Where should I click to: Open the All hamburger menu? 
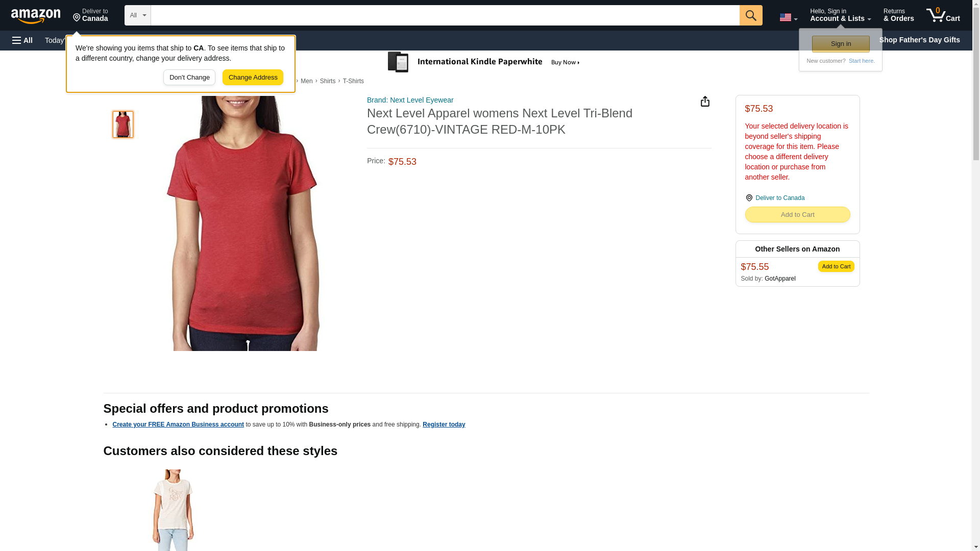(x=22, y=40)
